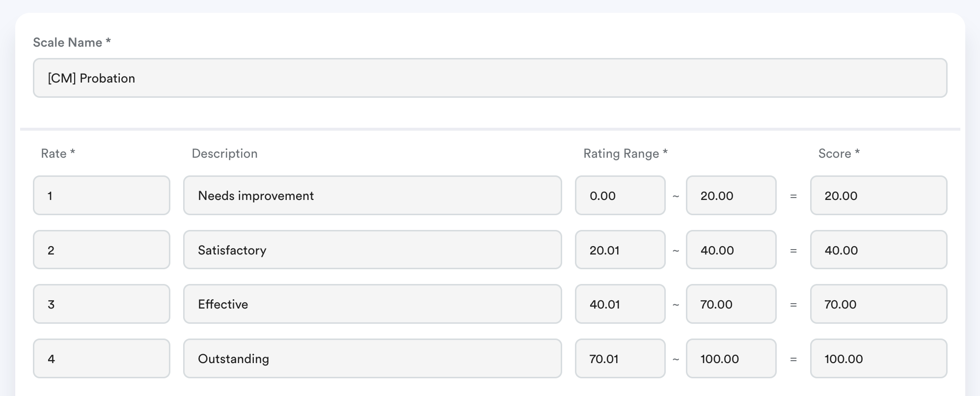The width and height of the screenshot is (980, 396).
Task: Click the 70.01 rating range field
Action: (620, 359)
